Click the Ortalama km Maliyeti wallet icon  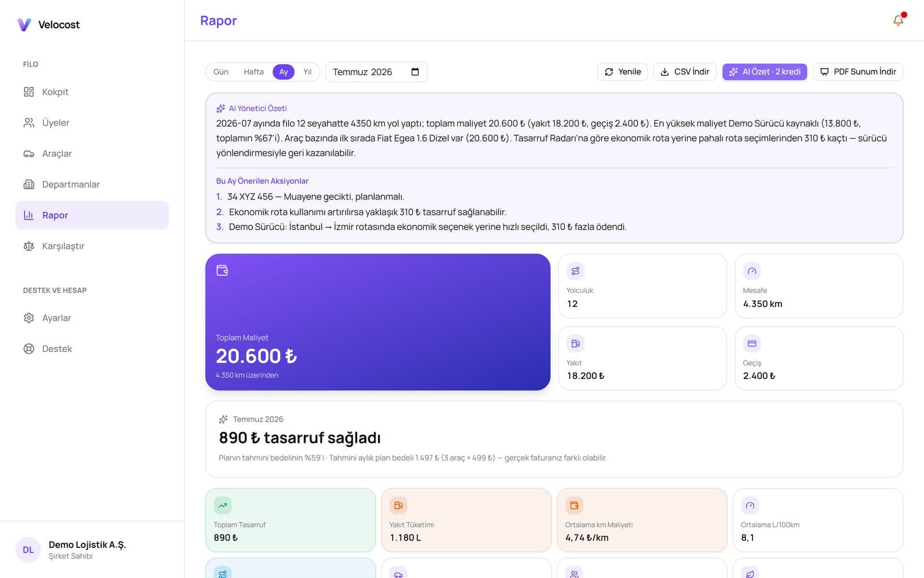tap(574, 505)
